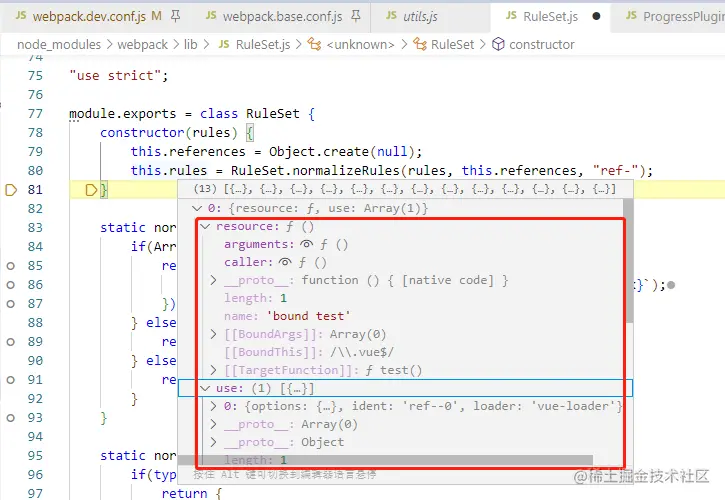
Task: Toggle the breakpoint circle at line 86
Action: pyautogui.click(x=11, y=285)
